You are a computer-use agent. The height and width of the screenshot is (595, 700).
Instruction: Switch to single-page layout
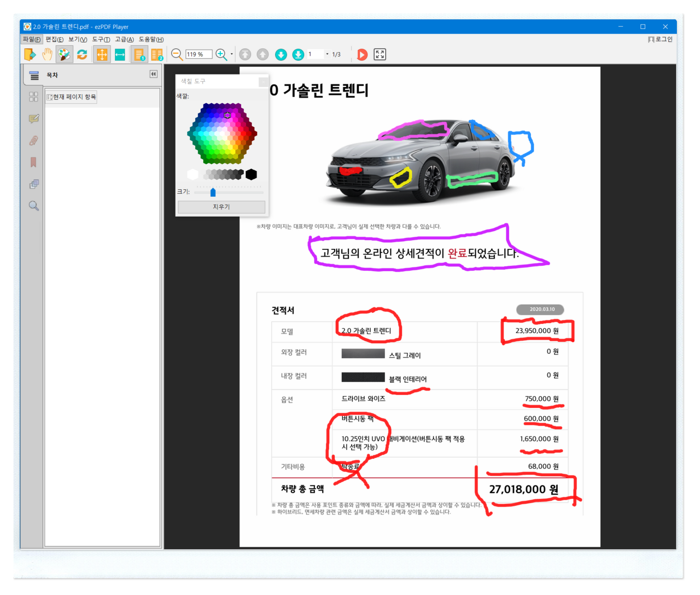click(x=139, y=54)
